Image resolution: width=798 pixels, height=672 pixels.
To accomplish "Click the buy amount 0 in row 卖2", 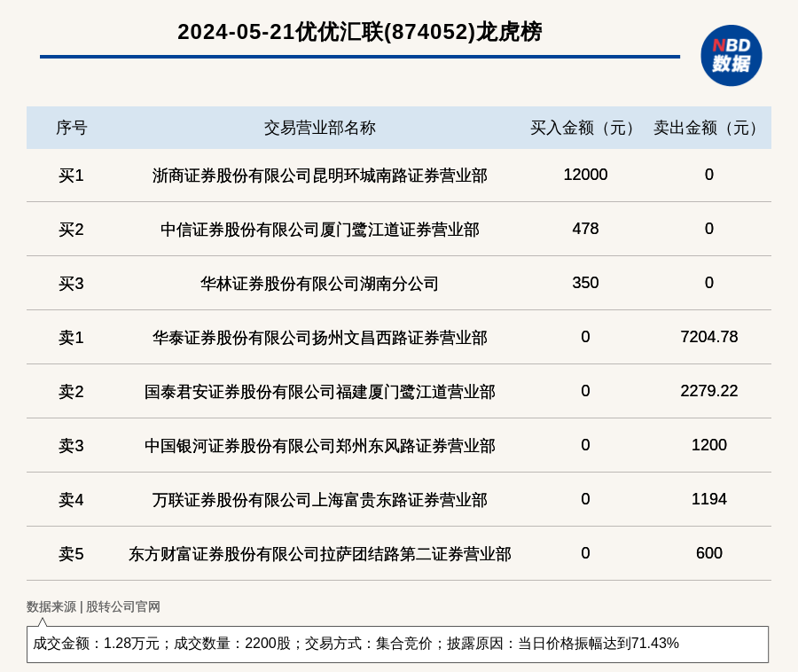I will tap(585, 391).
